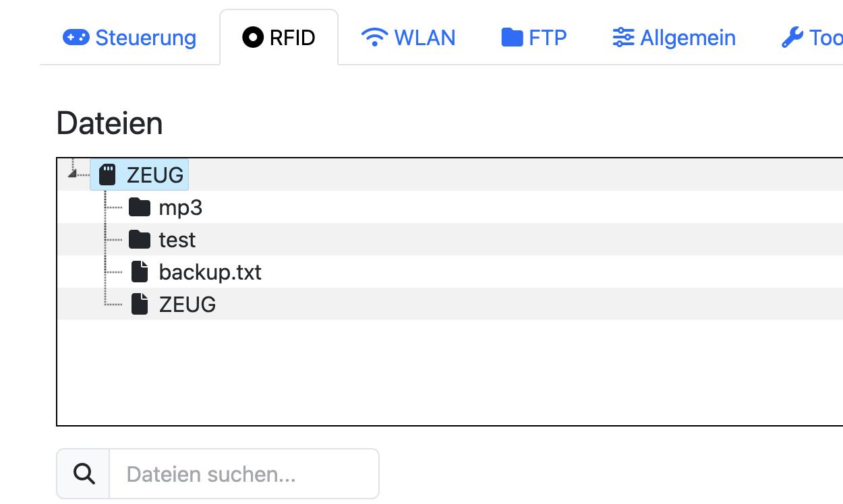Collapse the ZEUG root tree node
This screenshot has height=504, width=843.
(72, 175)
